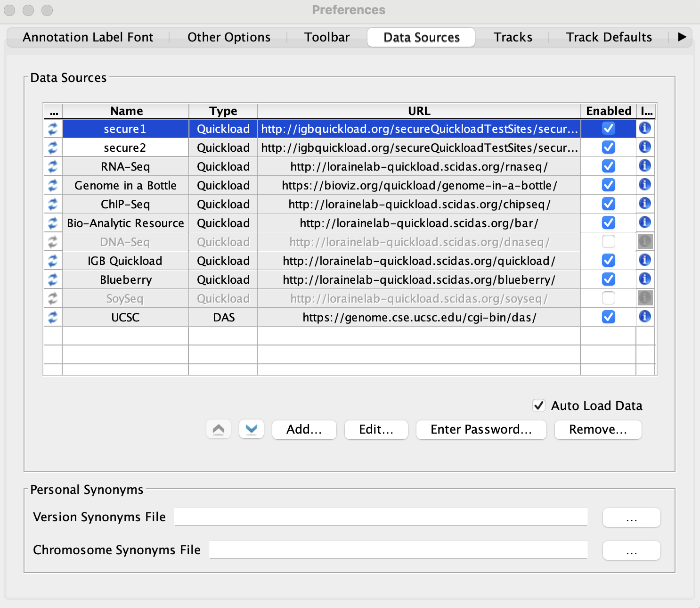Show info for Bio-Analytic Resource

(645, 222)
